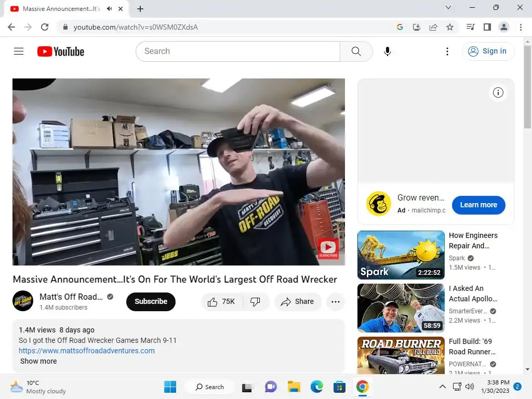
Task: Open Apollo engineer video thumbnail
Action: [x=401, y=308]
